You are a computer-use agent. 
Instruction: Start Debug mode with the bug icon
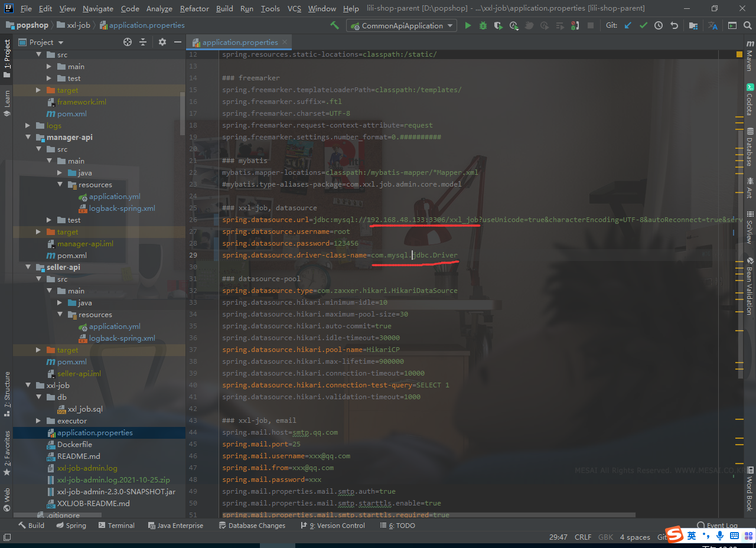click(483, 26)
